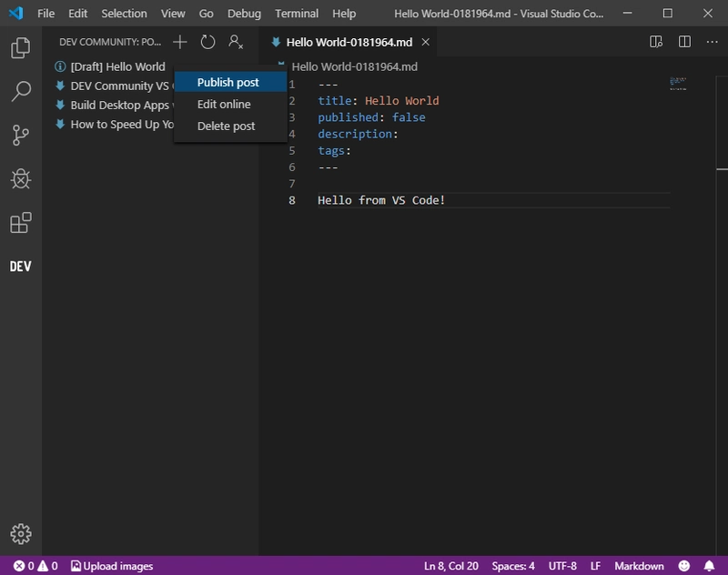Open the Search view in activity bar
Viewport: 728px width, 575px height.
[x=20, y=91]
